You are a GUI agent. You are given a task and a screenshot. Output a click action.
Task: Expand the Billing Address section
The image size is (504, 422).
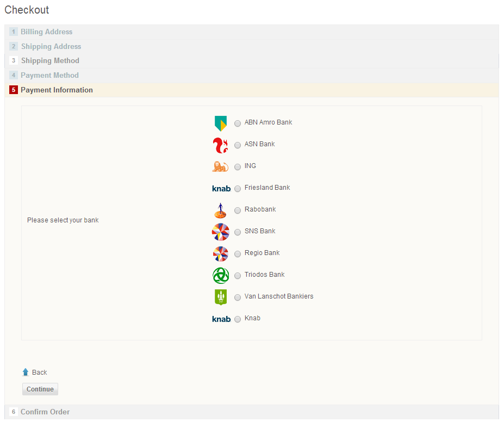pos(47,32)
